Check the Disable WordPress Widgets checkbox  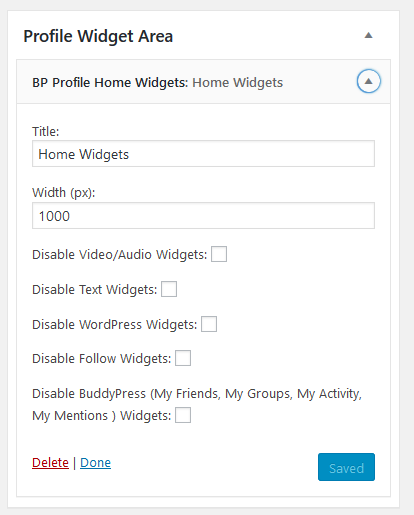coord(209,324)
